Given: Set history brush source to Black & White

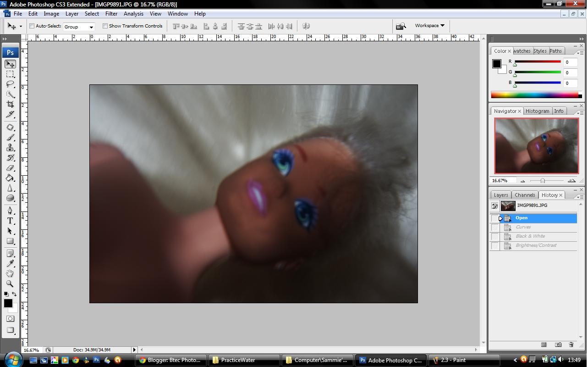Looking at the screenshot, I should click(x=495, y=236).
